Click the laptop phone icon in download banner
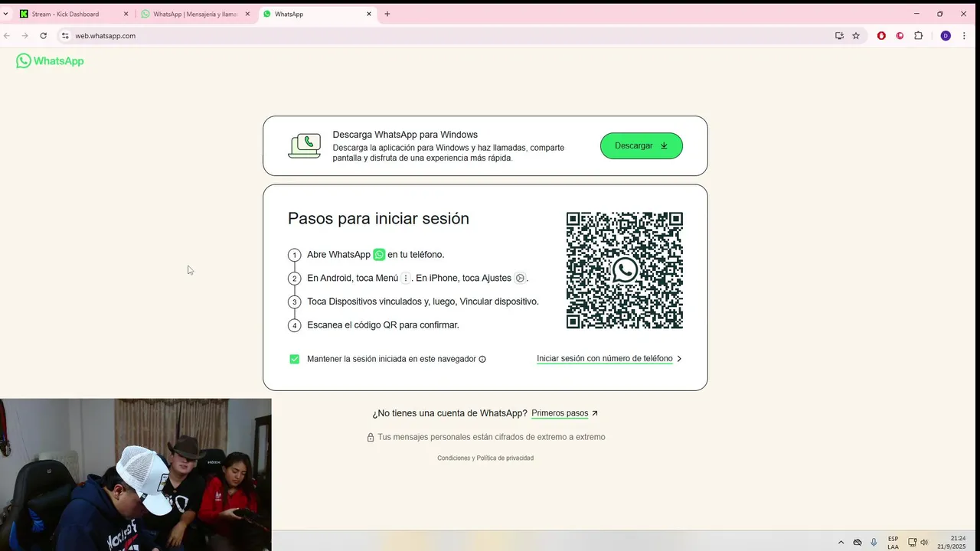 [x=304, y=145]
